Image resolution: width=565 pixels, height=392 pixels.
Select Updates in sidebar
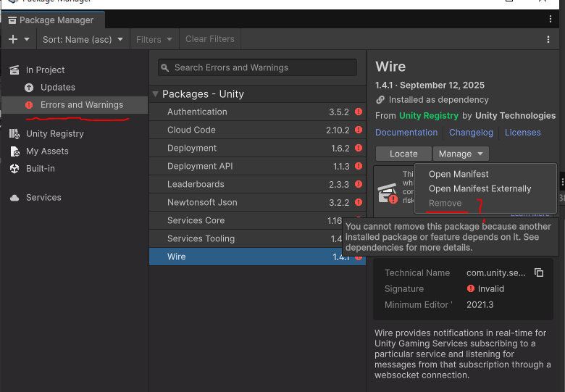75,87
